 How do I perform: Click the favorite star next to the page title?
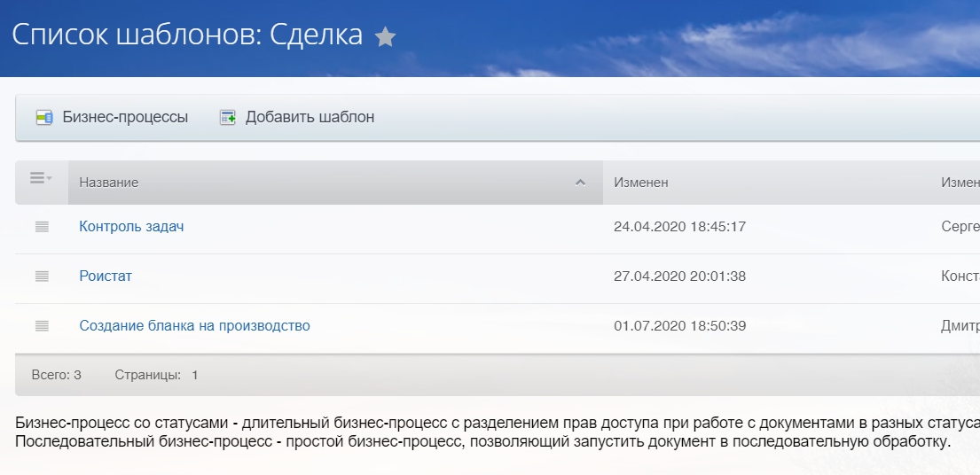click(x=385, y=37)
